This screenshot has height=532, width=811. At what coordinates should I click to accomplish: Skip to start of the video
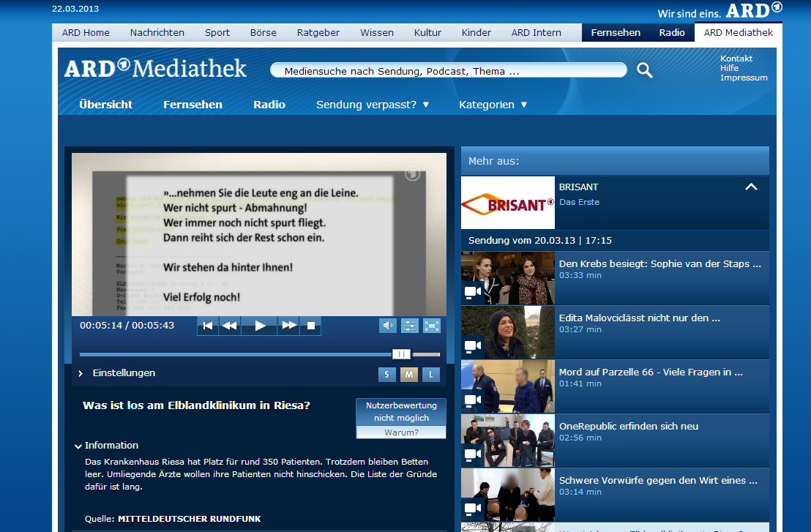click(x=208, y=326)
